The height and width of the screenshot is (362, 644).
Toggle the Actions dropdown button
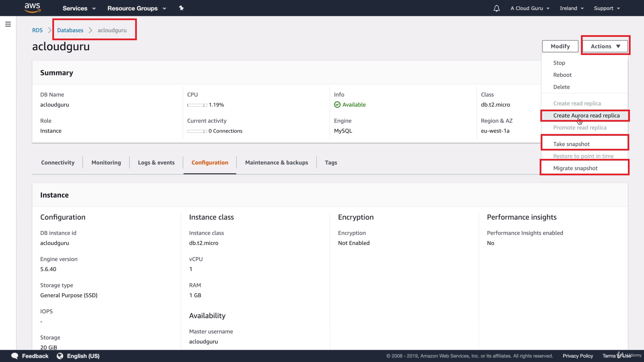point(605,46)
